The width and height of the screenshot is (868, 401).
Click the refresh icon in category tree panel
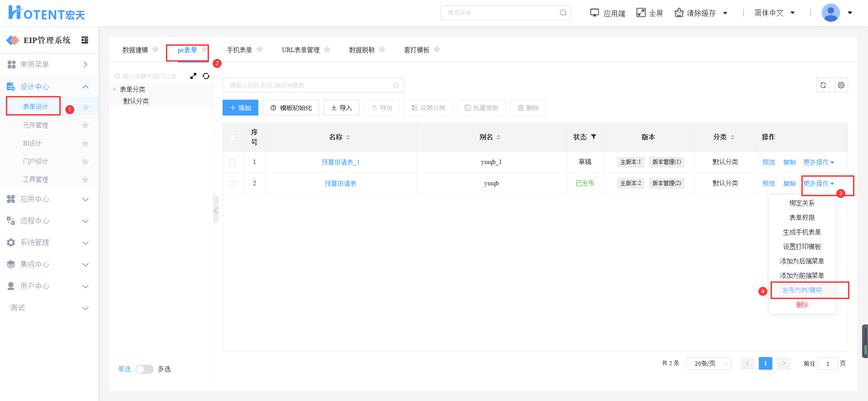(x=206, y=76)
